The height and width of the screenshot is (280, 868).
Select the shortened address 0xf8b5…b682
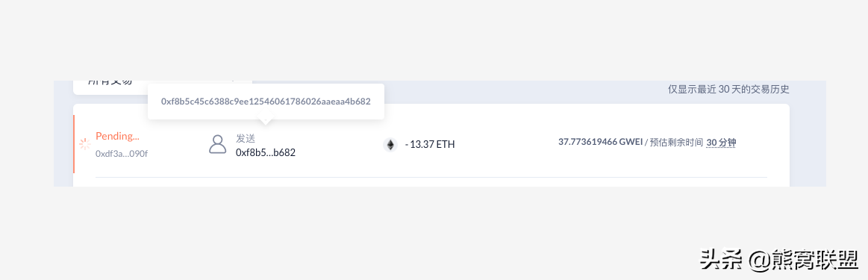pyautogui.click(x=266, y=153)
